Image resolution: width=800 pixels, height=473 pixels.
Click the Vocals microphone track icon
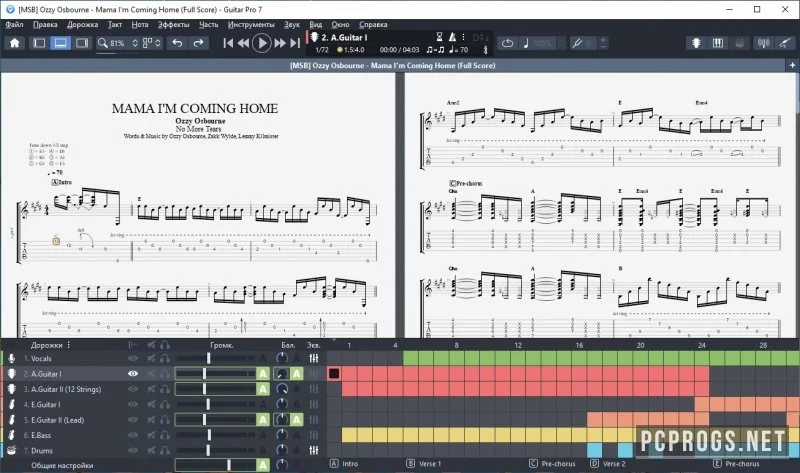(x=11, y=359)
